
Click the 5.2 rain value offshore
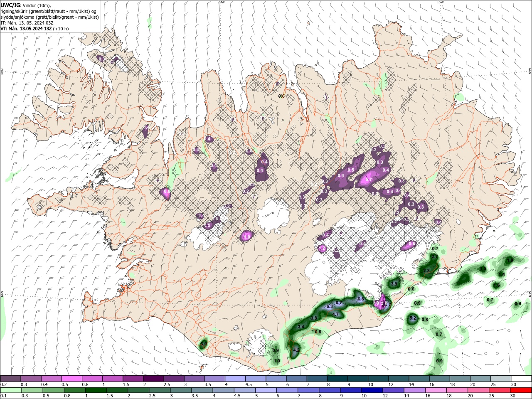tap(413, 318)
